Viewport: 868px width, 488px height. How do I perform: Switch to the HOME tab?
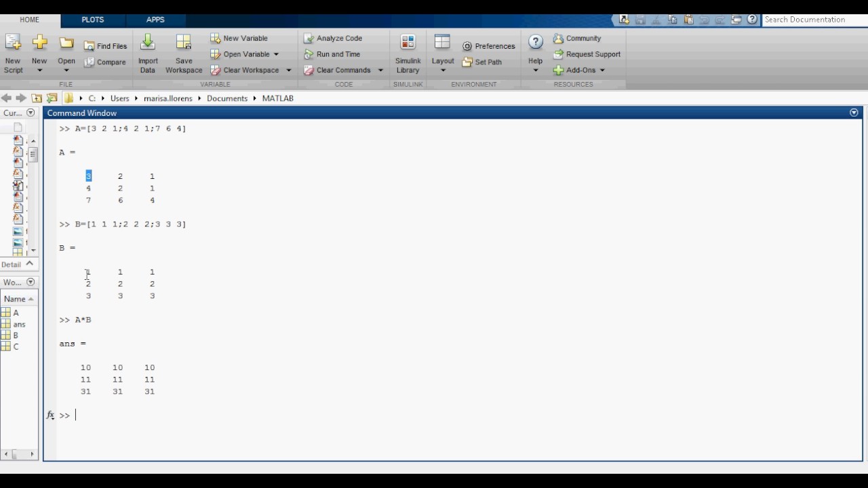(29, 20)
